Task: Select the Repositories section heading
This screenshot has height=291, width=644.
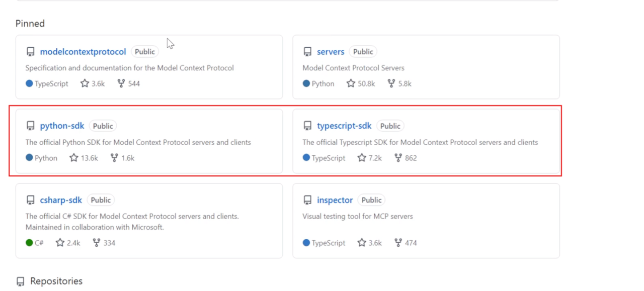Action: pyautogui.click(x=56, y=281)
